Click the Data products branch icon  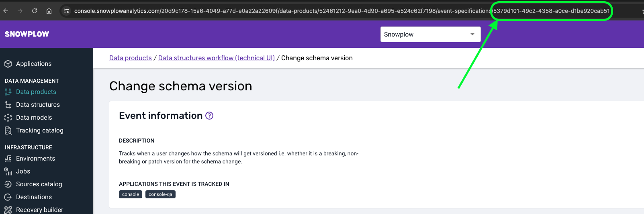click(8, 92)
